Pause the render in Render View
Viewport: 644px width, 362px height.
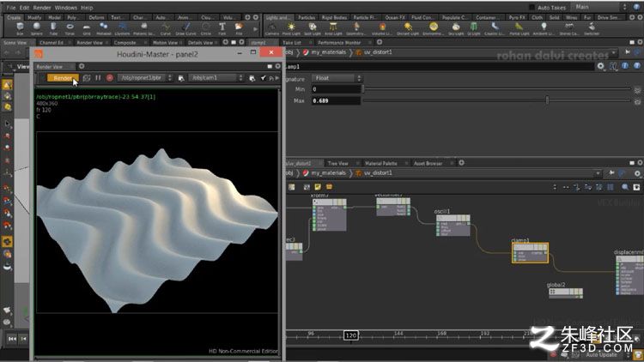coord(98,77)
